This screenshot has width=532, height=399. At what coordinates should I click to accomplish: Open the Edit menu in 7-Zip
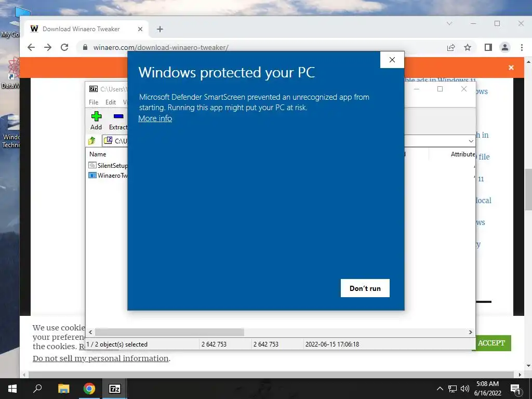(111, 102)
